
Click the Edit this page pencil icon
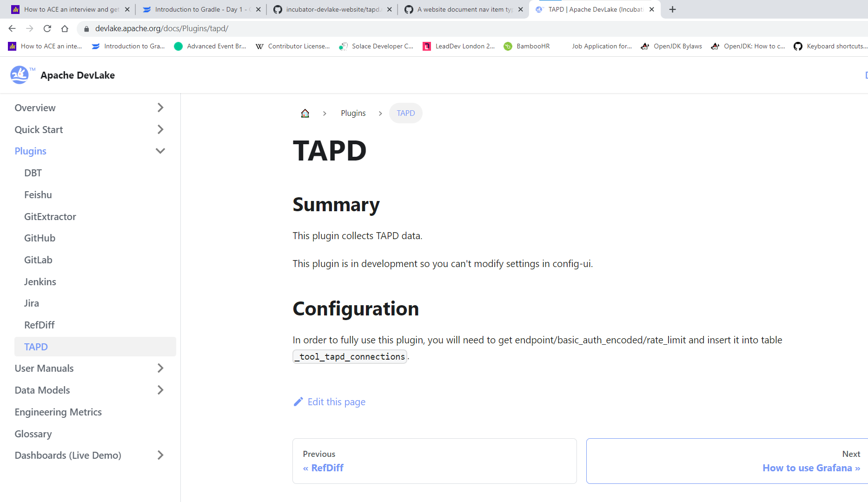pos(298,402)
